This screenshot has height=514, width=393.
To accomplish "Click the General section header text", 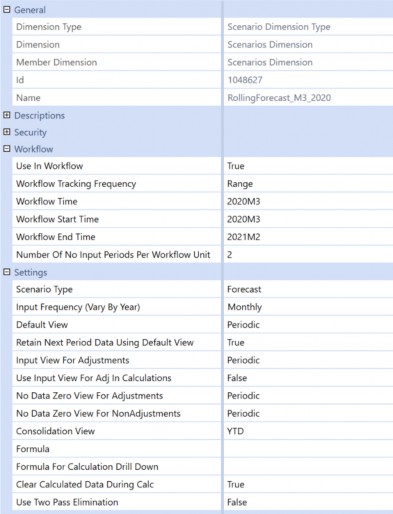I will pos(30,10).
